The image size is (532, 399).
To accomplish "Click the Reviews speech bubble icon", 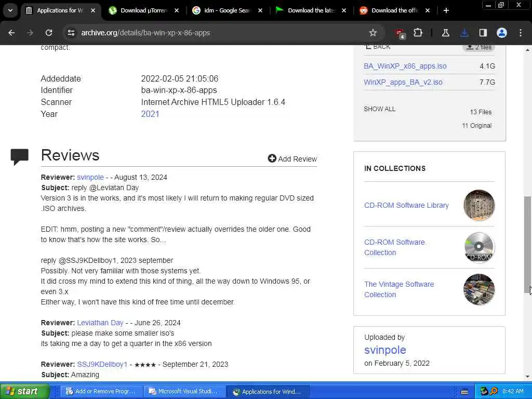I will point(19,157).
